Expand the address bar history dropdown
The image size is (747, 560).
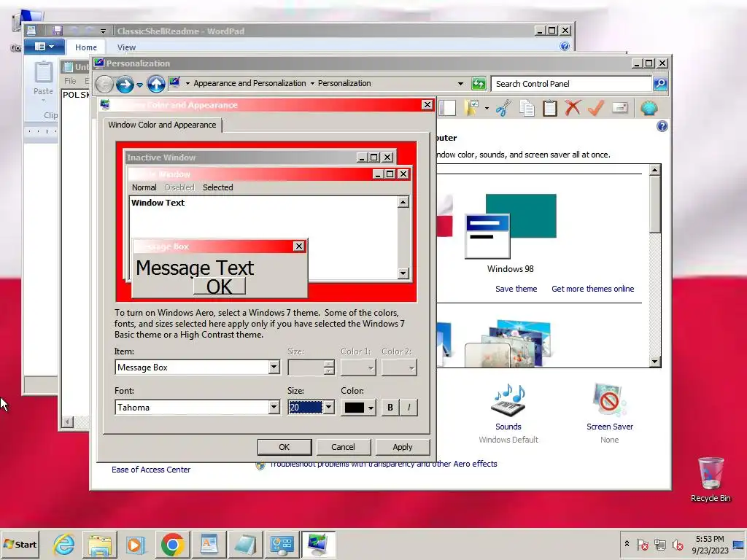pos(460,84)
